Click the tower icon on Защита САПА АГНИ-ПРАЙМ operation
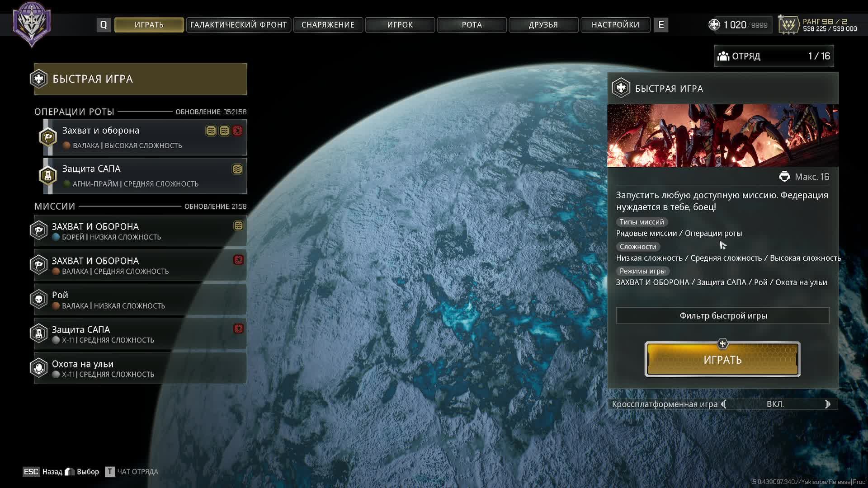 48,175
